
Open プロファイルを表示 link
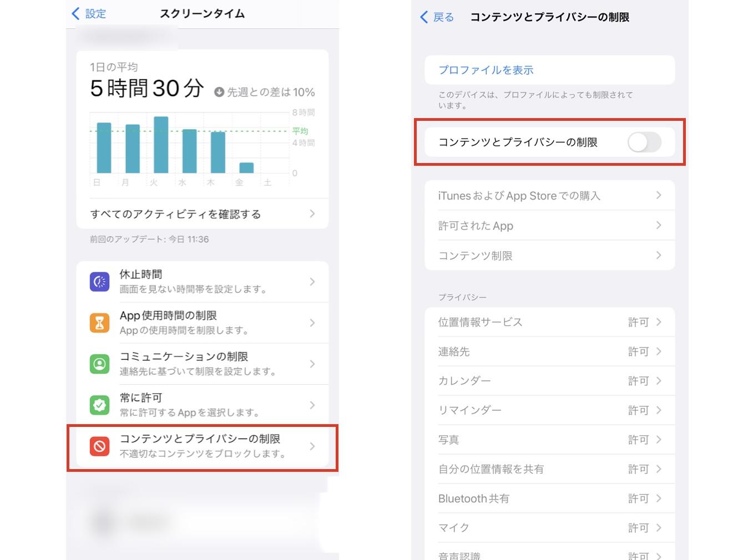click(x=486, y=70)
